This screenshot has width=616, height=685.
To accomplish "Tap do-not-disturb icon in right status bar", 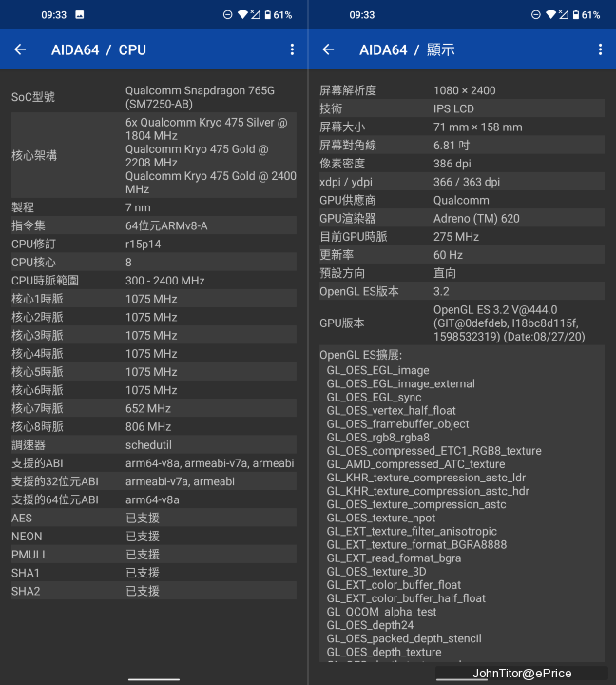I will pyautogui.click(x=535, y=15).
